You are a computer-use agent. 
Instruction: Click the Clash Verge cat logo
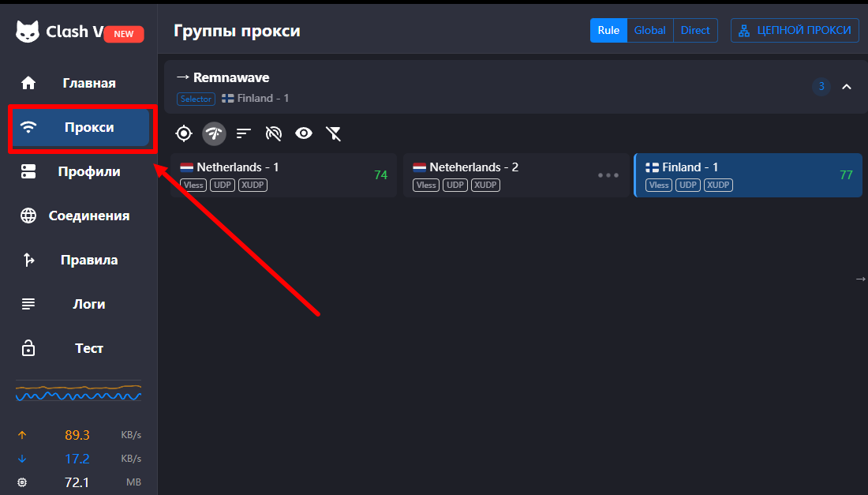27,32
